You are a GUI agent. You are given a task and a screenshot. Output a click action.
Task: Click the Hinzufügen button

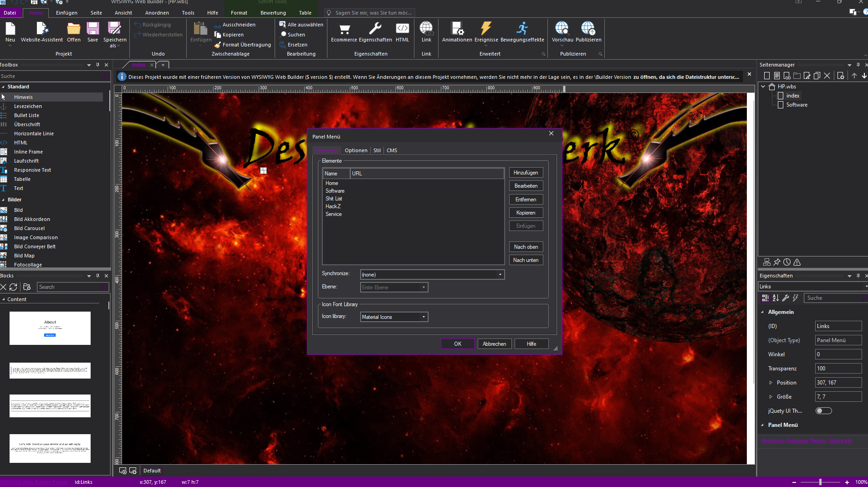tap(526, 173)
